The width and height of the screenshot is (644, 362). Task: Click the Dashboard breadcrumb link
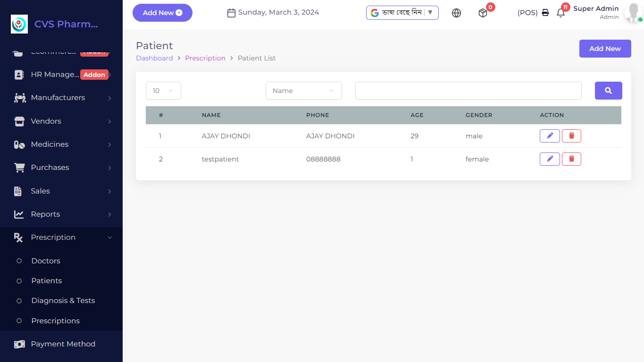click(154, 58)
